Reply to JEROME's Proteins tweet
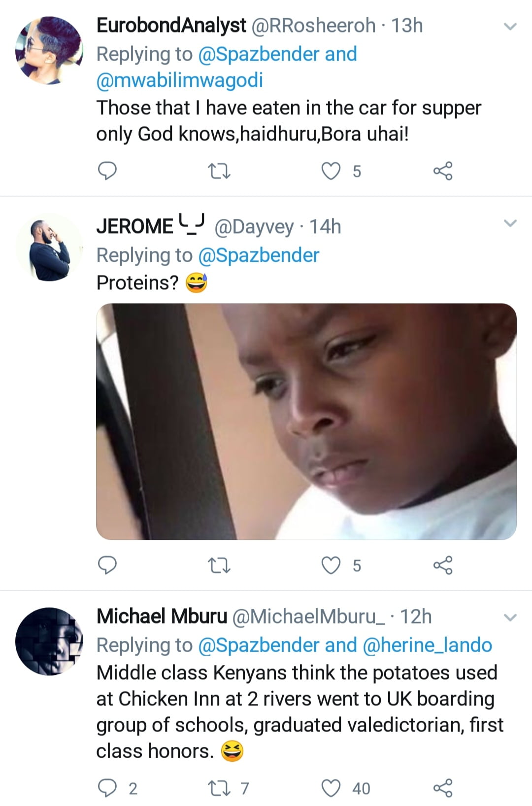Viewport: 532px width, 806px height. pyautogui.click(x=107, y=565)
